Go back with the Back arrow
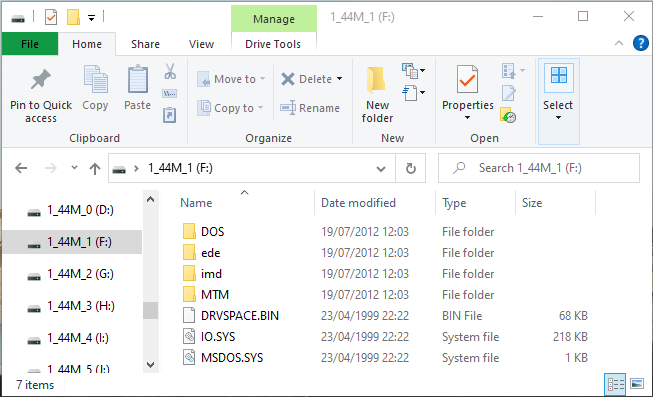653x397 pixels. 21,168
